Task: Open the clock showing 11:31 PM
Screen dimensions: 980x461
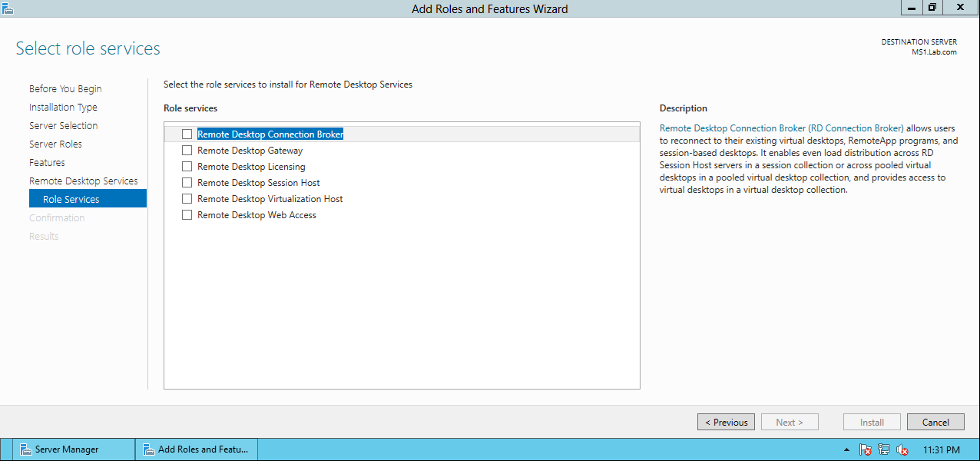Action: 942,449
